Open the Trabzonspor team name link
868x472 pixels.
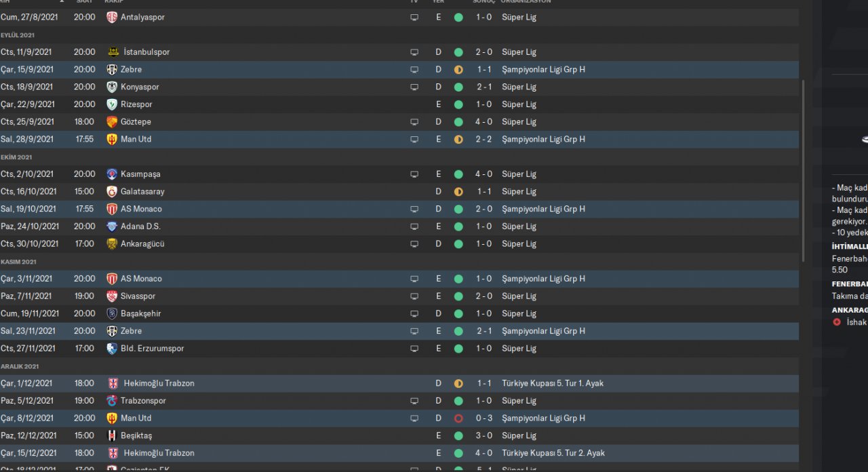[x=143, y=401]
